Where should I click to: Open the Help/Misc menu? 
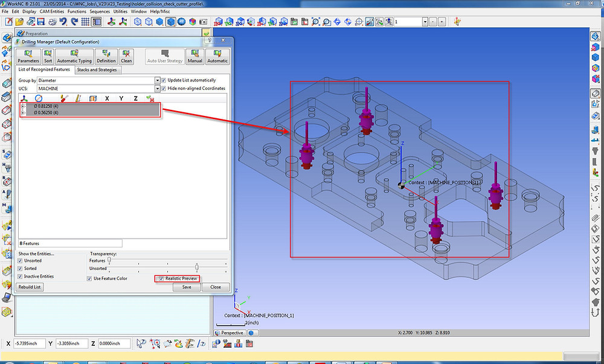pyautogui.click(x=160, y=11)
